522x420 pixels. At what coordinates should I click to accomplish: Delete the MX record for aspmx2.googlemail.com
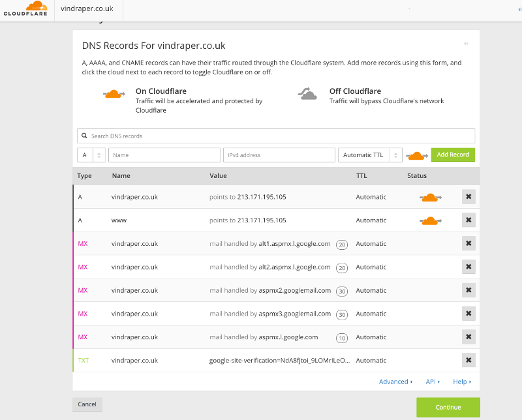pyautogui.click(x=468, y=290)
